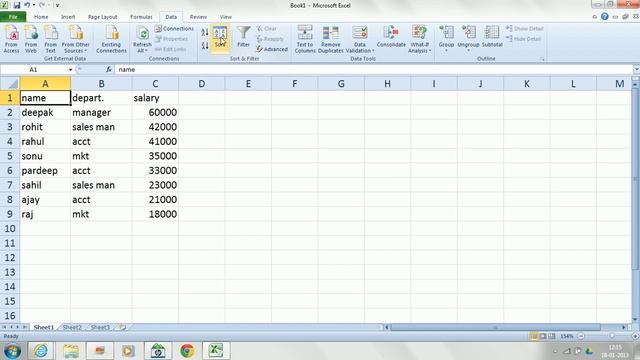Open Google Chrome from taskbar

(x=187, y=351)
